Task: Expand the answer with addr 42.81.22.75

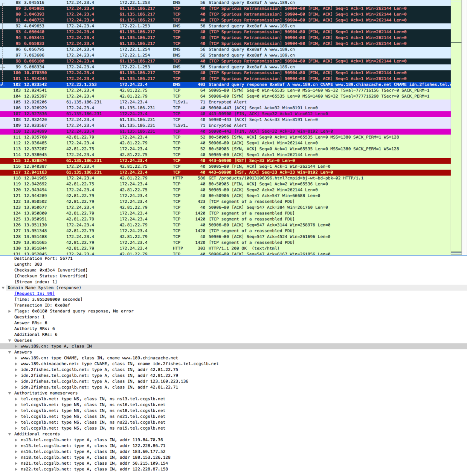Action: pos(16,369)
